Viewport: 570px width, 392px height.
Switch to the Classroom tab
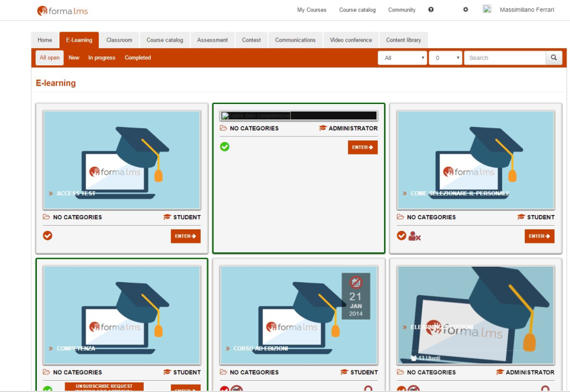(x=119, y=40)
